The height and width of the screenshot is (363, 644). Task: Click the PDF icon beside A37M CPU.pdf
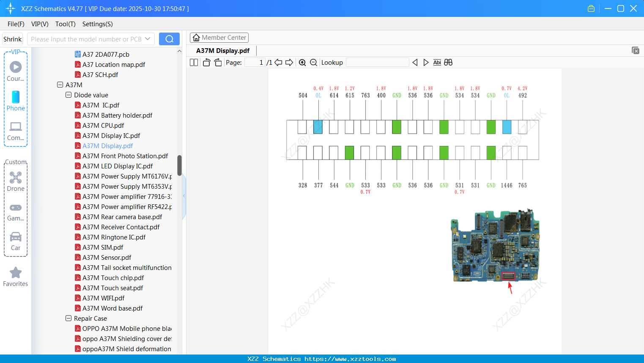point(78,125)
